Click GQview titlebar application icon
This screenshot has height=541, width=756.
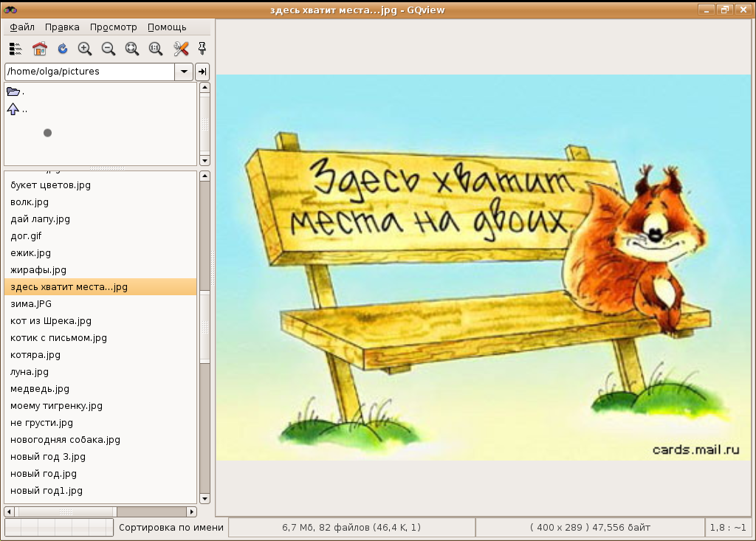coord(10,10)
